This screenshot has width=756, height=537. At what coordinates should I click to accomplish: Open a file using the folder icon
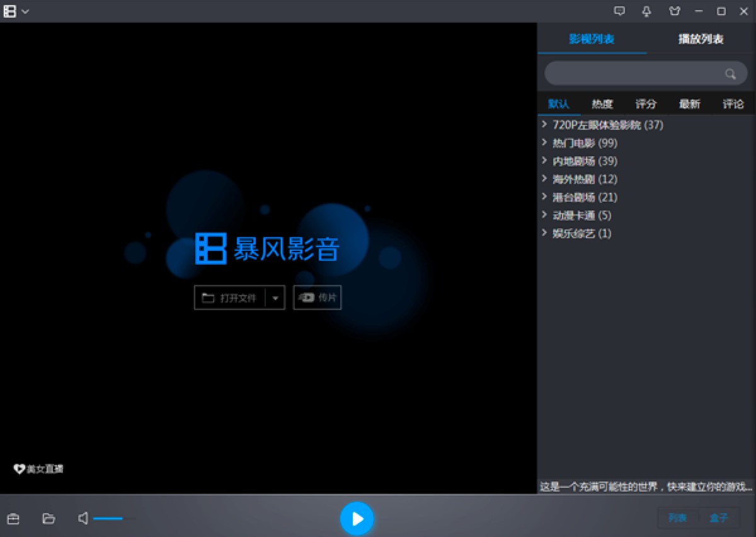click(x=49, y=518)
